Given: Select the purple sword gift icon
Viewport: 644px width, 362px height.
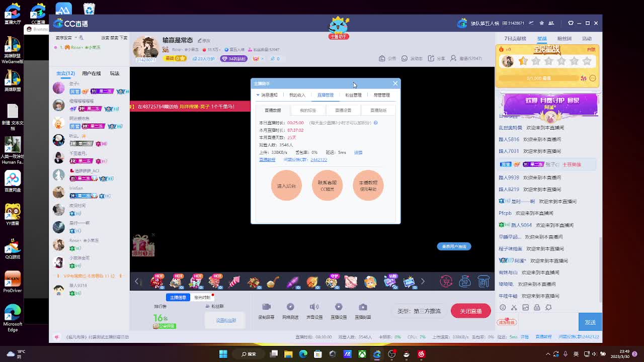Looking at the screenshot, I should pyautogui.click(x=292, y=282).
